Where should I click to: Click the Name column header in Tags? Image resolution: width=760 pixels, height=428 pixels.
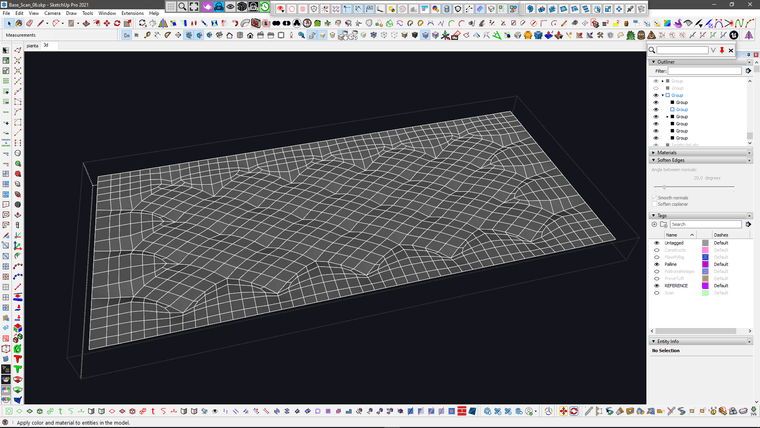tap(671, 235)
